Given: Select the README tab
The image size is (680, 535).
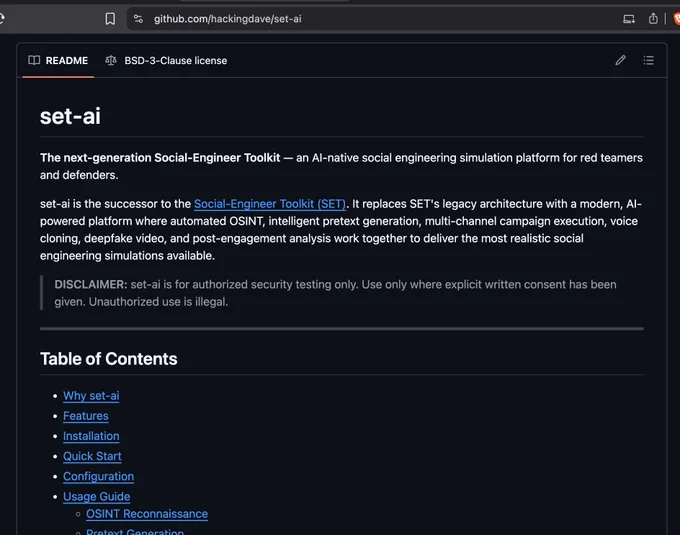Looking at the screenshot, I should coord(58,61).
